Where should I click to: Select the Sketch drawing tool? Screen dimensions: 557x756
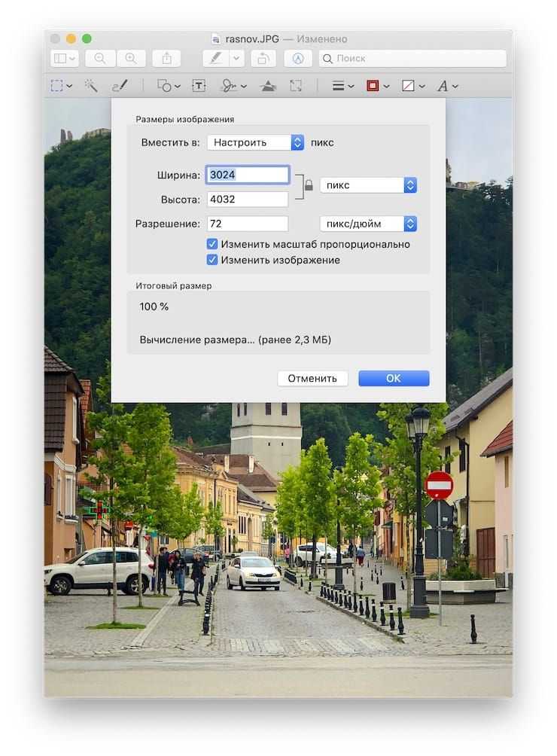(x=120, y=86)
